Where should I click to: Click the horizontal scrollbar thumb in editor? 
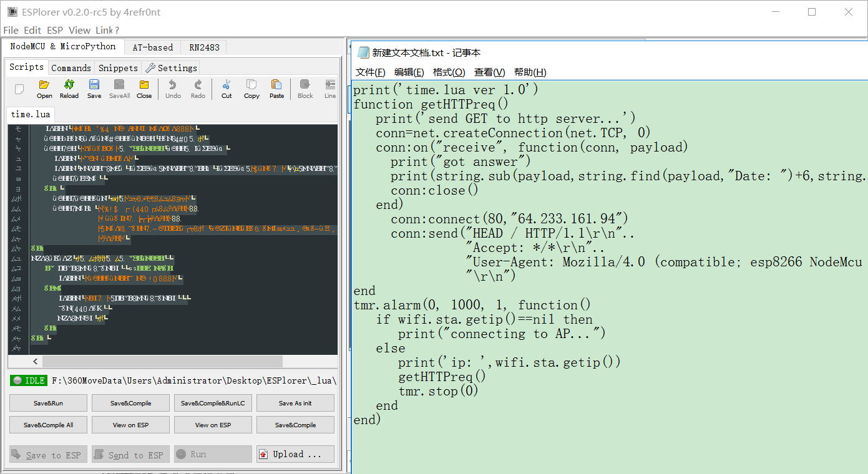pyautogui.click(x=162, y=361)
